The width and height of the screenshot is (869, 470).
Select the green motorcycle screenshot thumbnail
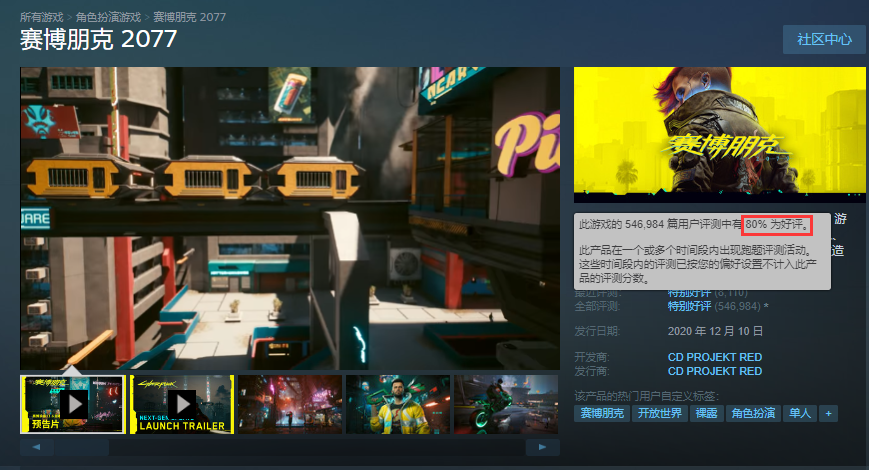point(506,404)
